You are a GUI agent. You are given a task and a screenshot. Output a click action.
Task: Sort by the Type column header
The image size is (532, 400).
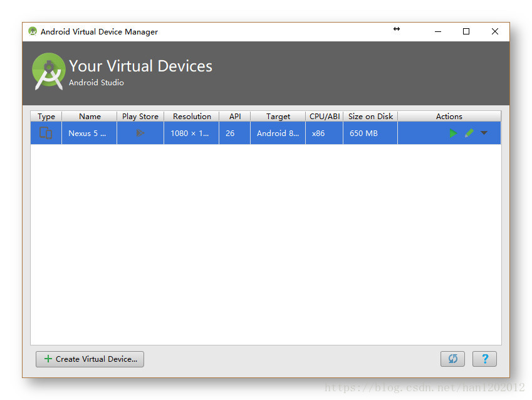(46, 117)
